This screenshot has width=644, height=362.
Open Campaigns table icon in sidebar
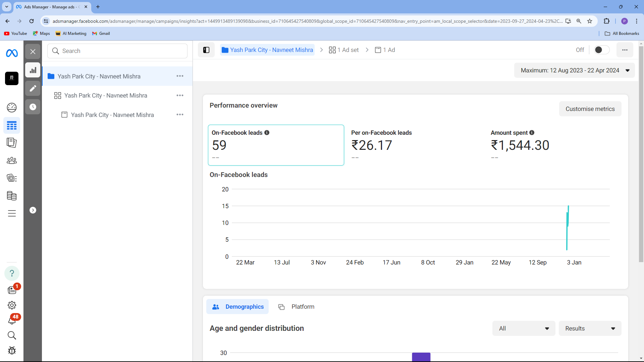[12, 126]
